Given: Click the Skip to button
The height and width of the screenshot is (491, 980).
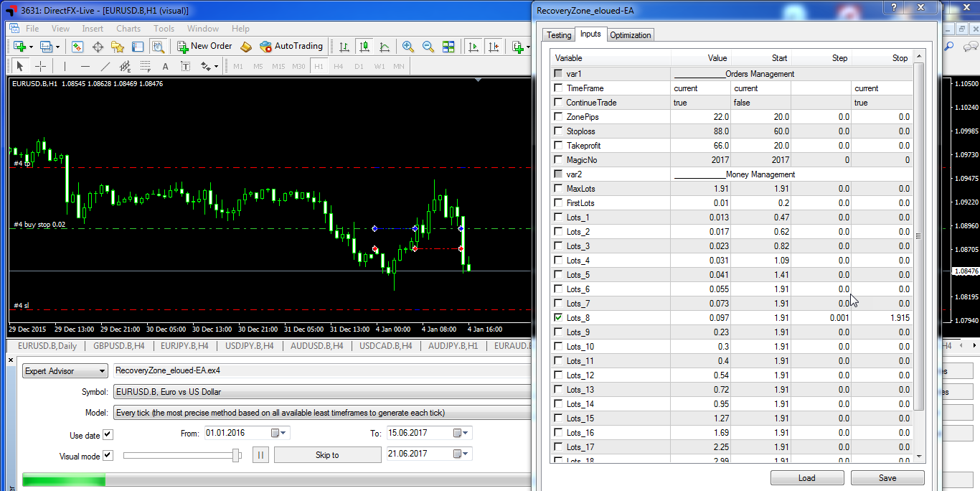Looking at the screenshot, I should point(327,455).
